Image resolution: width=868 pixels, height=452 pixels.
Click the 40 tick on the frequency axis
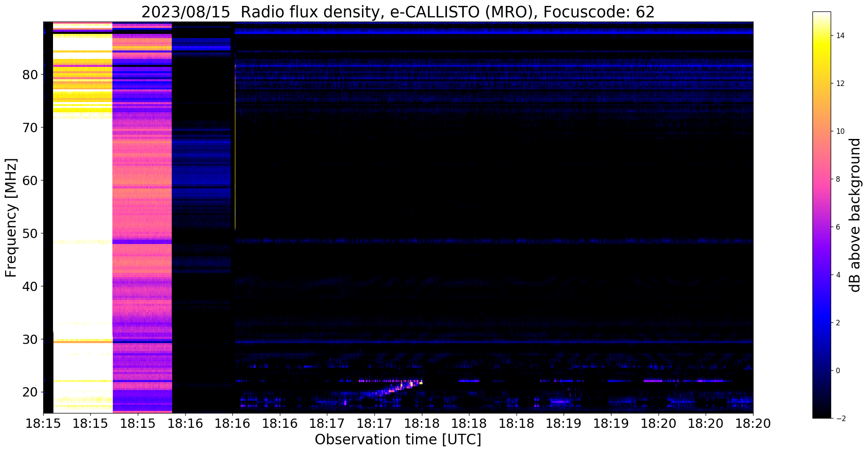[x=31, y=286]
